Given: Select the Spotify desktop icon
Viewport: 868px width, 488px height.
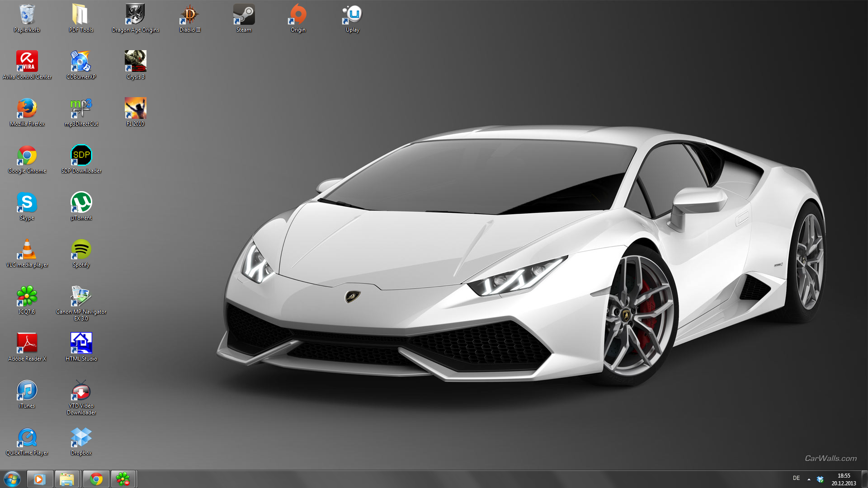Looking at the screenshot, I should pos(81,253).
